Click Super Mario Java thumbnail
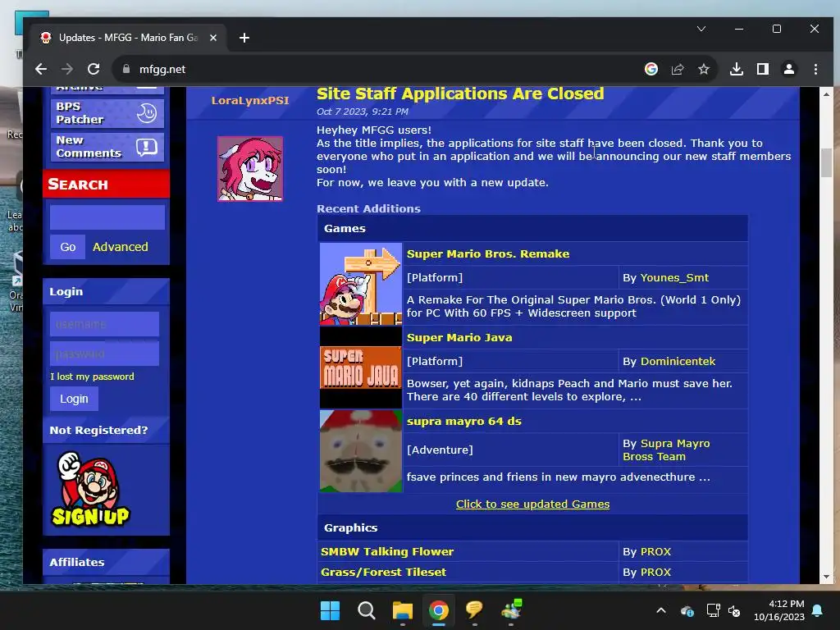Screen dimensions: 840x630 (361, 367)
